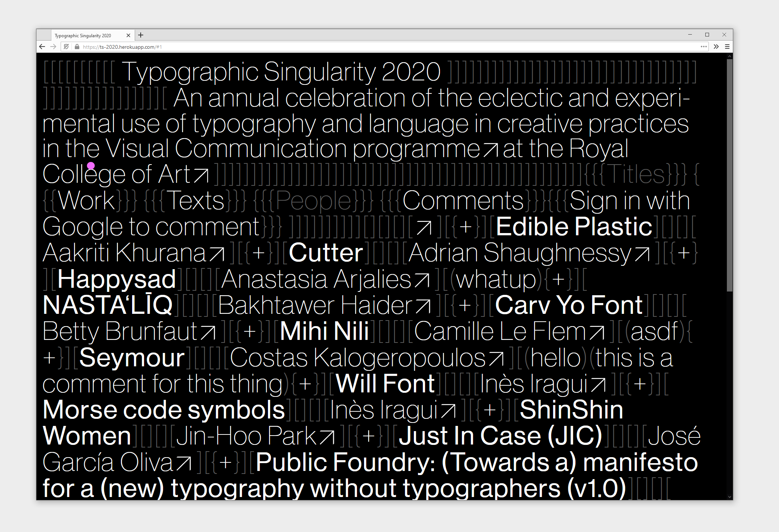Image resolution: width=779 pixels, height=532 pixels.
Task: Click the browser back arrow
Action: (42, 47)
